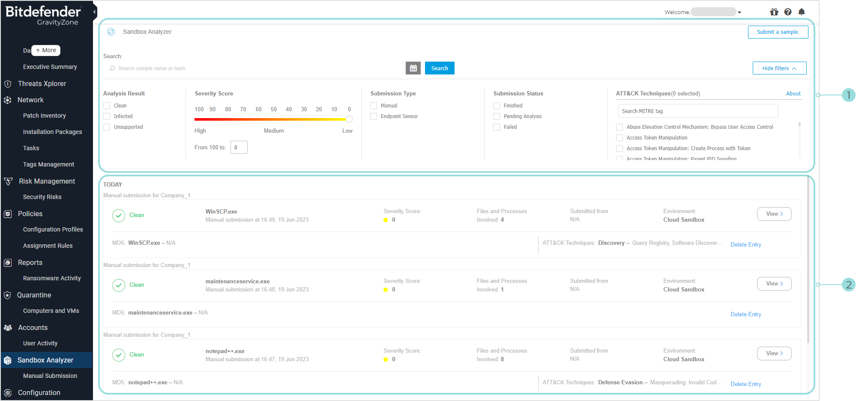Click the gift icon in header
The width and height of the screenshot is (868, 401).
point(774,12)
